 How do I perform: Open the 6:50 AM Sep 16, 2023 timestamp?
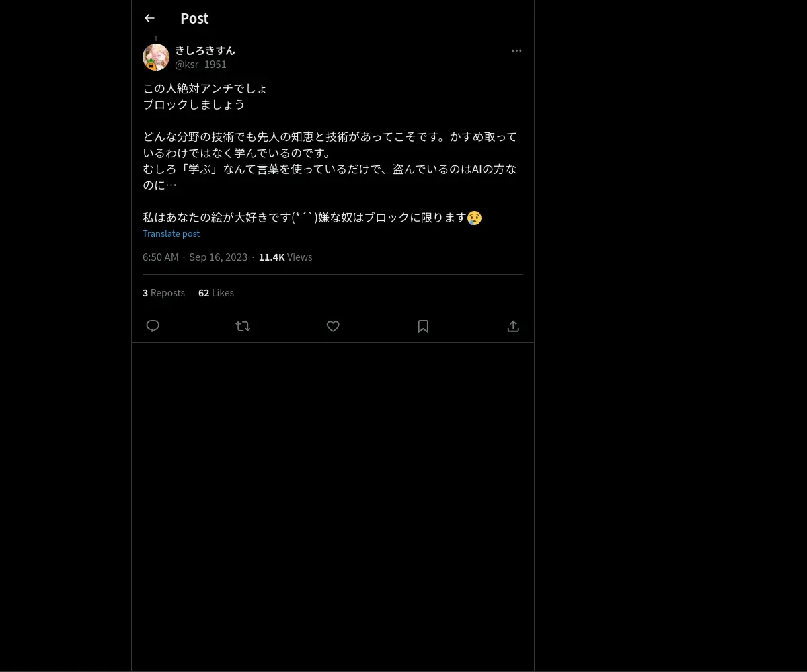[x=195, y=257]
